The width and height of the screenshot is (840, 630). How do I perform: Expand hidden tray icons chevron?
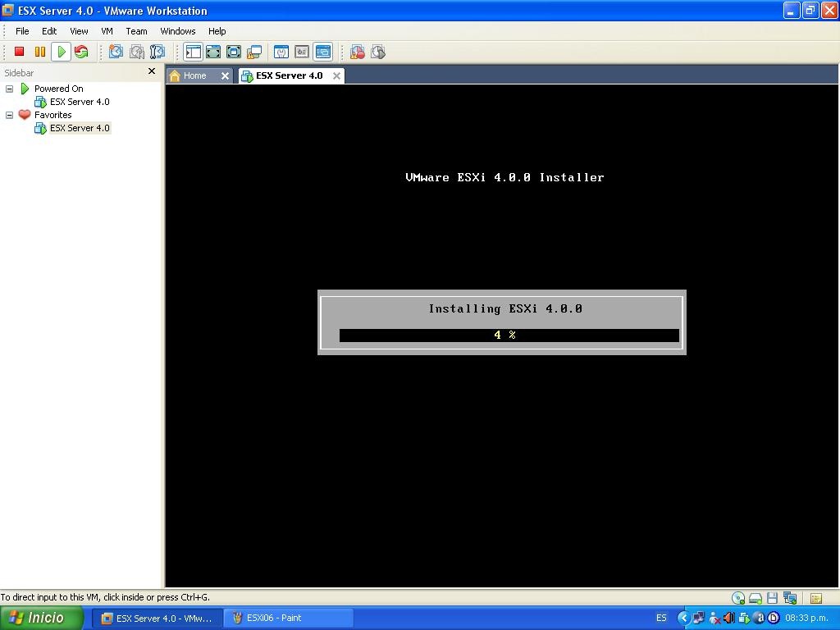683,619
